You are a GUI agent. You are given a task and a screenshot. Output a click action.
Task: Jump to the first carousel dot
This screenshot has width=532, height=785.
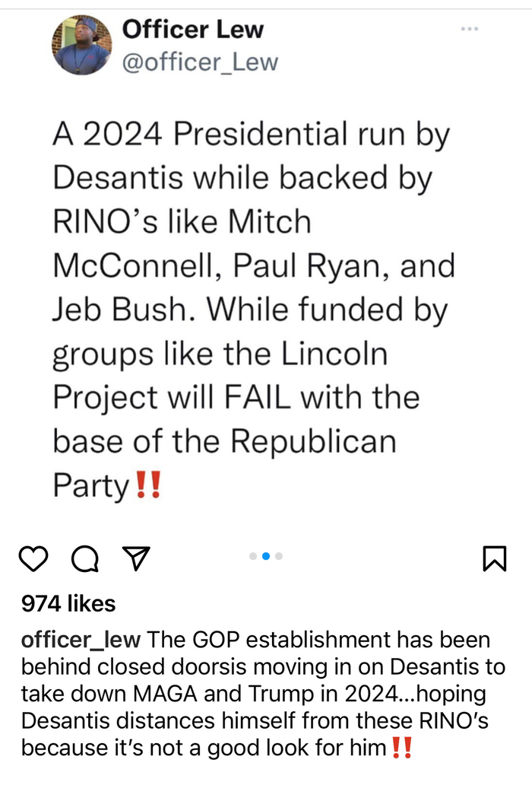(253, 556)
